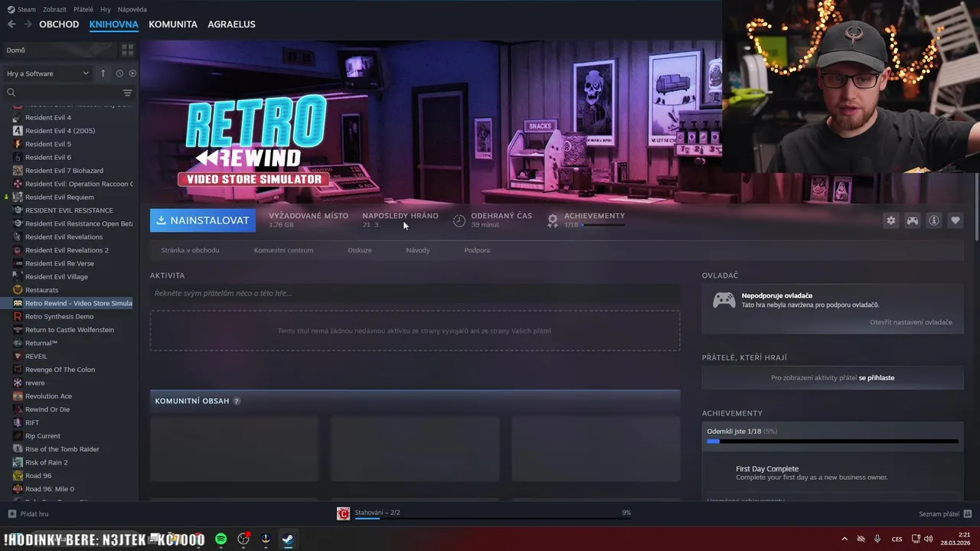Open advanced filter options icon
Viewport: 980px width, 551px height.
[127, 93]
